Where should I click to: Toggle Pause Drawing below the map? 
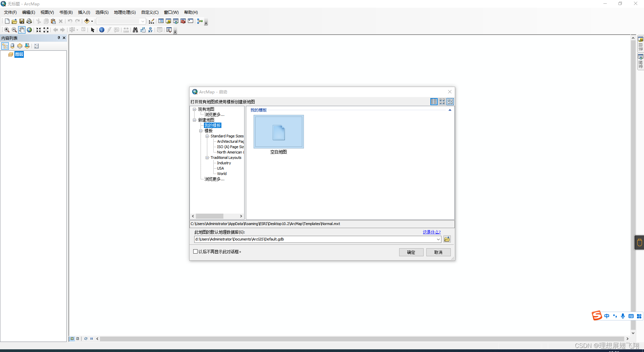pyautogui.click(x=92, y=339)
